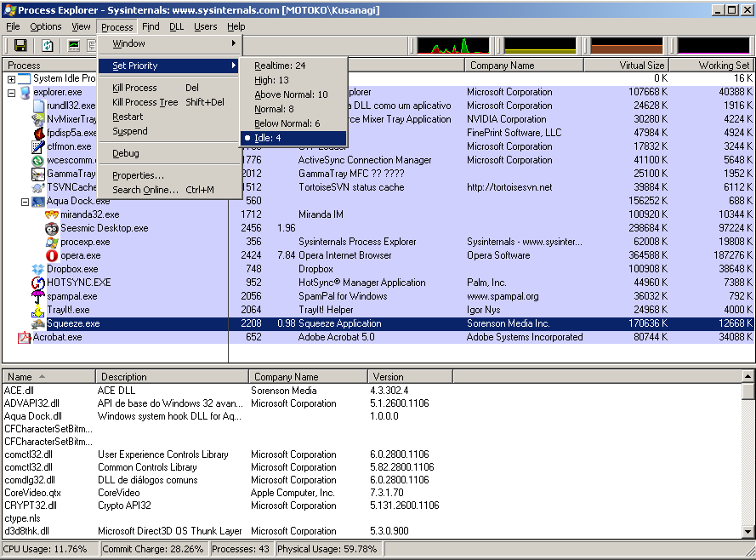756x560 pixels.
Task: Click the Seesmic Desktop.exe icon
Action: tap(52, 228)
